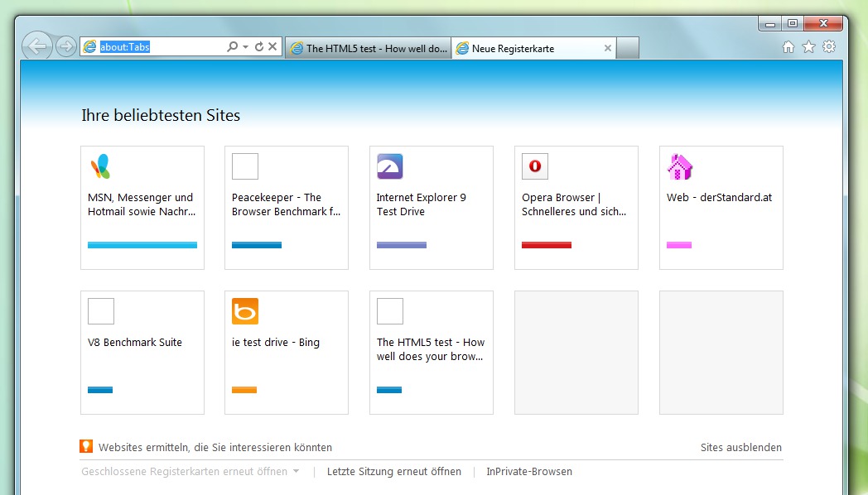
Task: Close the Neue Registerkarte tab
Action: [608, 48]
